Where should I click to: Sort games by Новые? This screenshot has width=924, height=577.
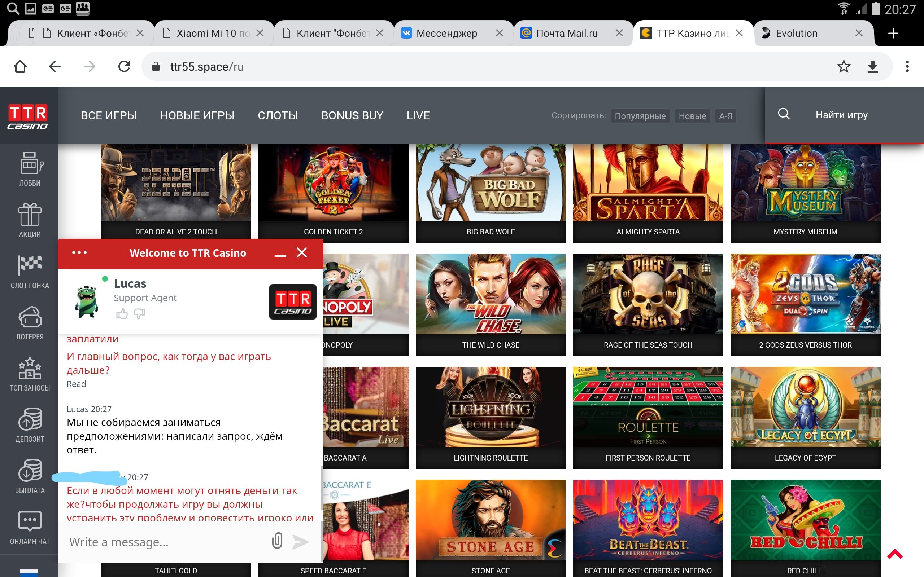click(692, 116)
